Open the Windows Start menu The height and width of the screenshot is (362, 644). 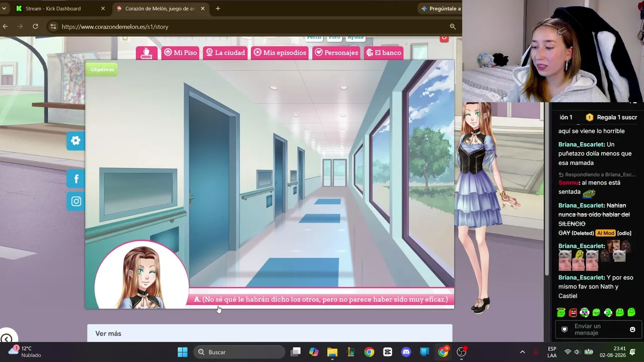tap(183, 352)
